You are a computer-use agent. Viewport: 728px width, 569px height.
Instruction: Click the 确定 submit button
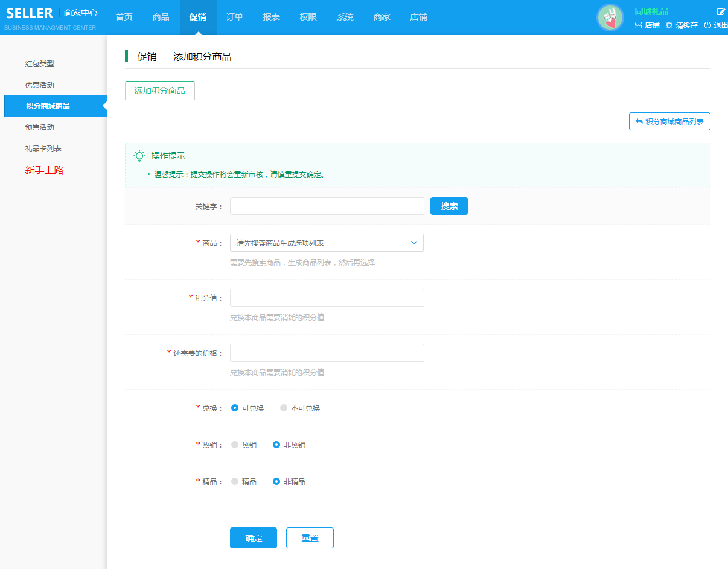tap(254, 538)
